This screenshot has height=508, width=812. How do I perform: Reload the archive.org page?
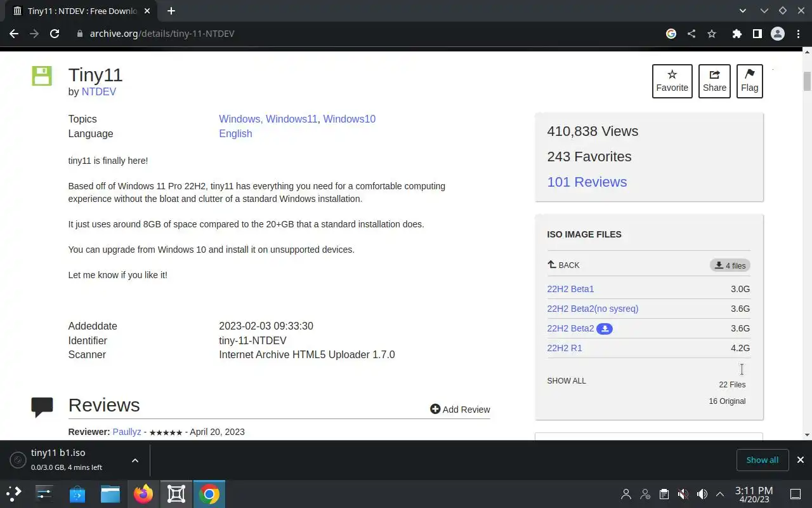click(x=55, y=34)
